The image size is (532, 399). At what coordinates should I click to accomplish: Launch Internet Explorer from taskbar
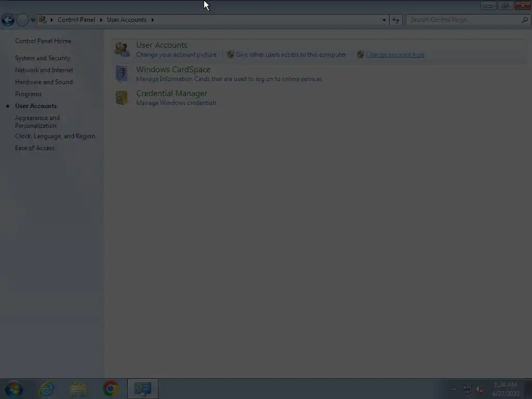click(46, 389)
